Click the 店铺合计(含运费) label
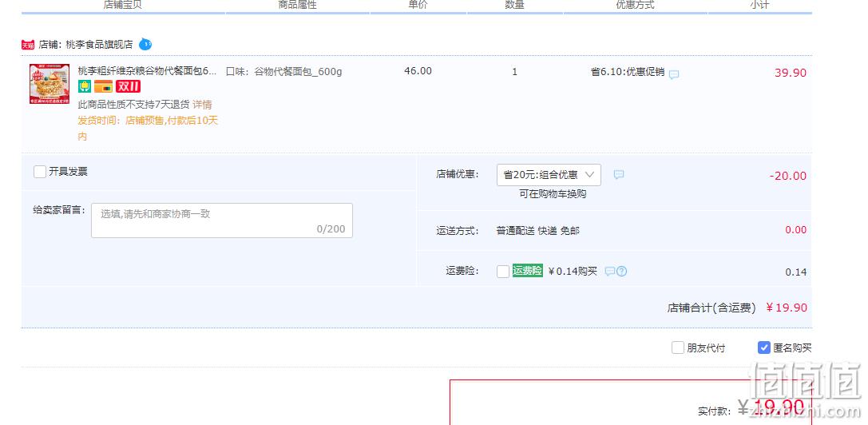The width and height of the screenshot is (868, 425). point(711,308)
